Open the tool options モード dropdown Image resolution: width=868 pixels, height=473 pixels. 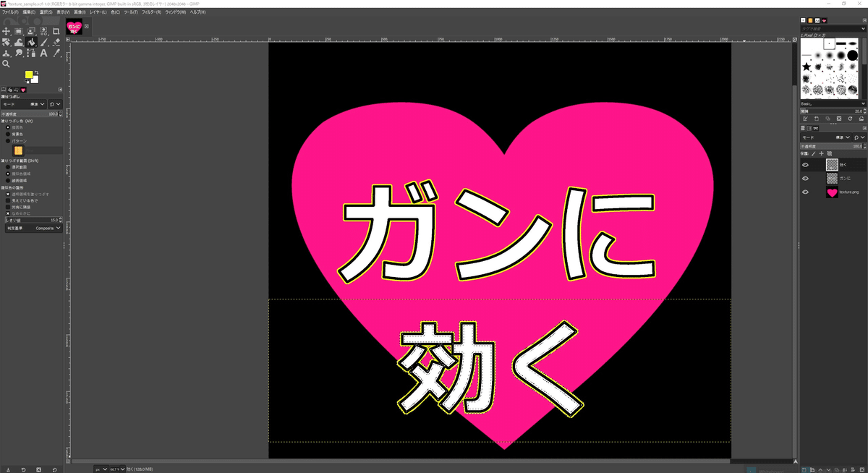coord(24,104)
